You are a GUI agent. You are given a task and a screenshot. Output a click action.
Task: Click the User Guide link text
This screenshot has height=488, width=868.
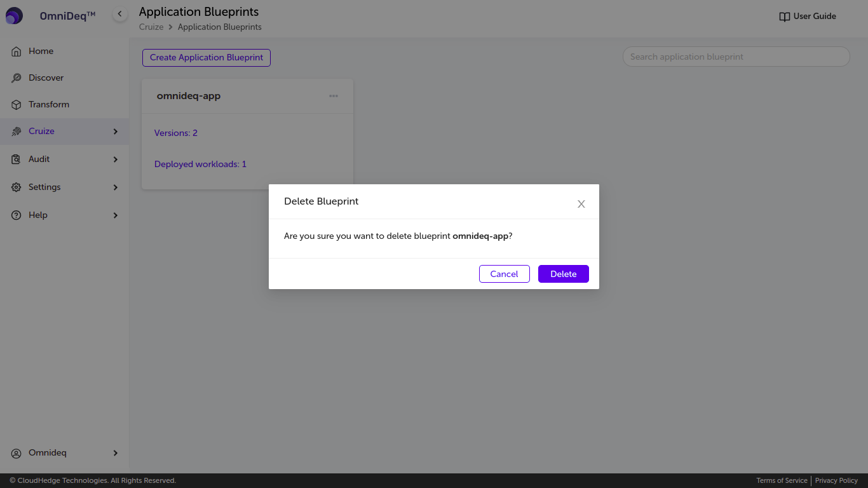815,16
